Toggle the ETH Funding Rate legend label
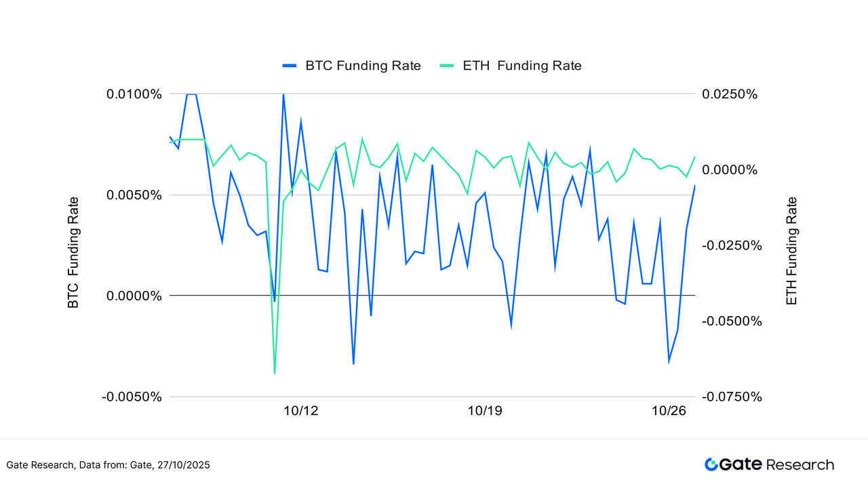 [x=521, y=66]
